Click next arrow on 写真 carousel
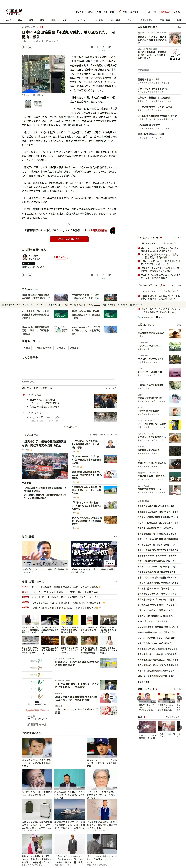186x868 pixels. [x=180, y=728]
